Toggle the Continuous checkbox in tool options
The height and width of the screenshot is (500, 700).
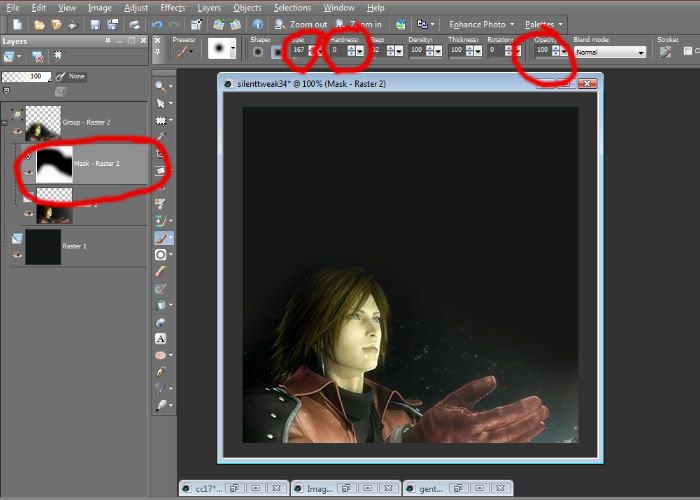pos(688,51)
